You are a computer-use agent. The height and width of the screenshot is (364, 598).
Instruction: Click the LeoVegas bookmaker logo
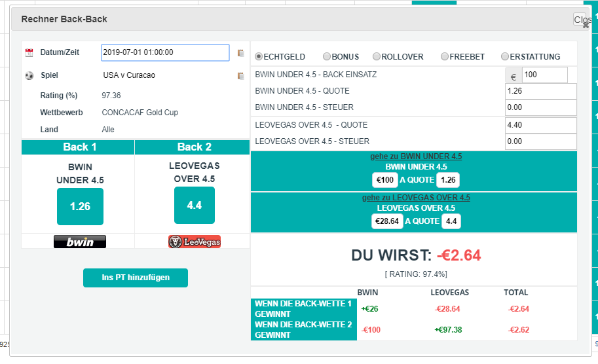(x=195, y=242)
